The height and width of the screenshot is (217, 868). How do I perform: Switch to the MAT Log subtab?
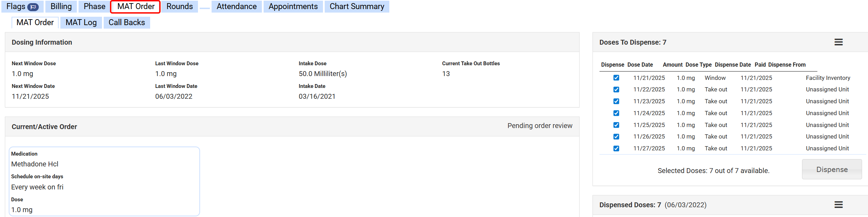coord(81,23)
